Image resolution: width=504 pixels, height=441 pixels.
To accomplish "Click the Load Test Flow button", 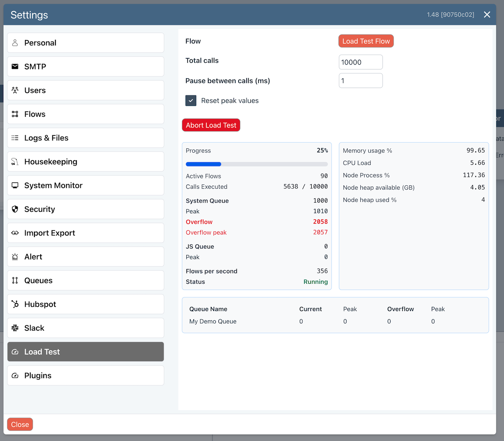I will pyautogui.click(x=366, y=41).
